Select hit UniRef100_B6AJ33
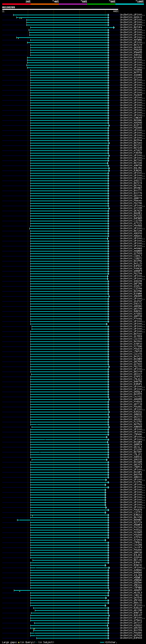 (131, 602)
